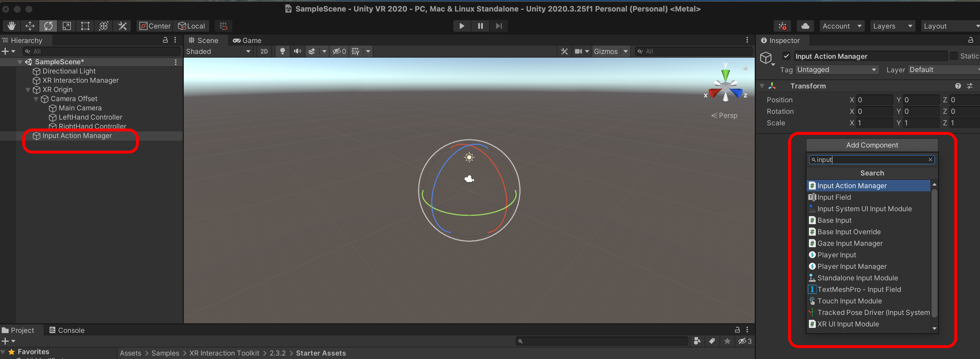Select the Move tool
Image resolution: width=980 pixels, height=359 pixels.
(x=30, y=26)
